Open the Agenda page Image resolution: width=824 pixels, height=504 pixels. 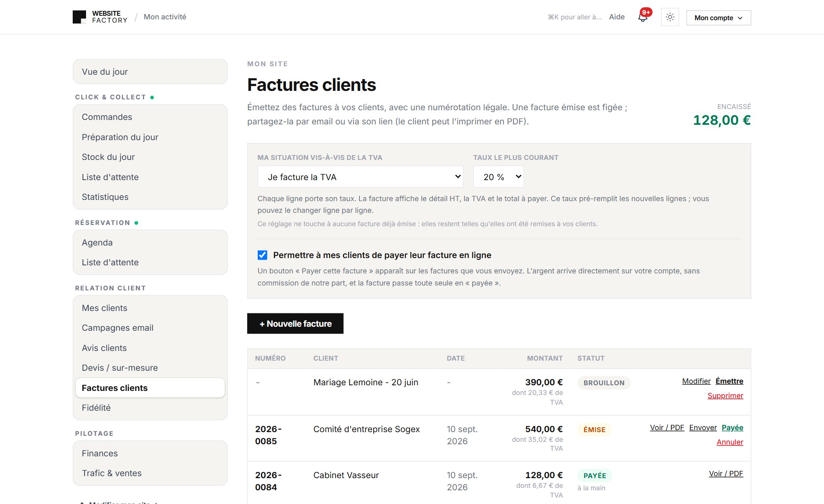[150, 243]
